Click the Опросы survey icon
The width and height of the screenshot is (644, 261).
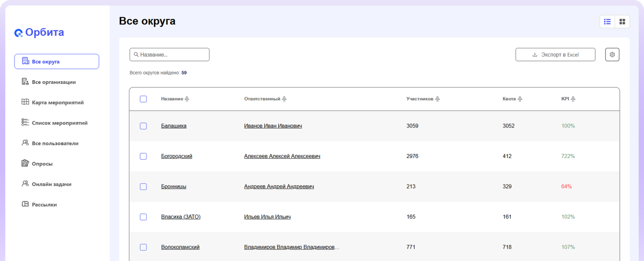pos(25,163)
